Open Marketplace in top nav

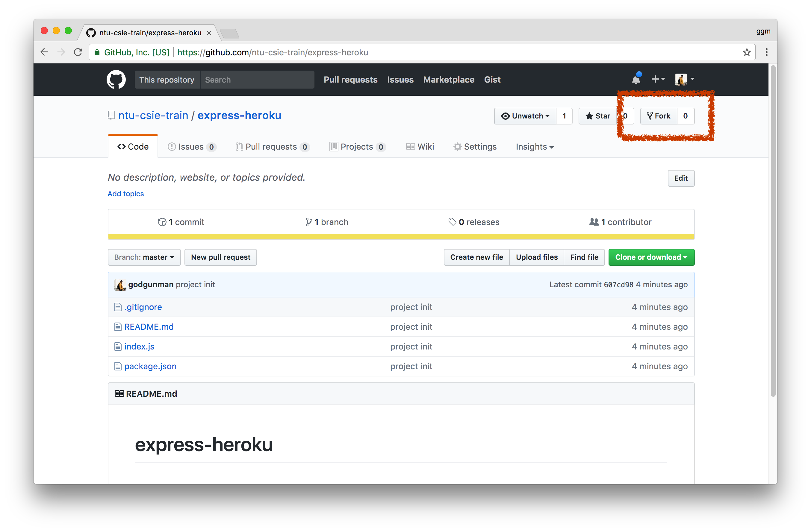[448, 79]
